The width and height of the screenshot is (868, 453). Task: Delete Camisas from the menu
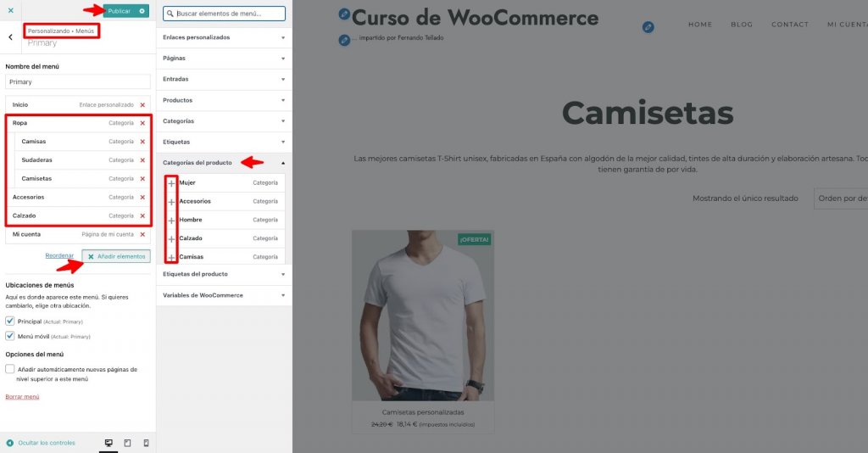coord(142,142)
